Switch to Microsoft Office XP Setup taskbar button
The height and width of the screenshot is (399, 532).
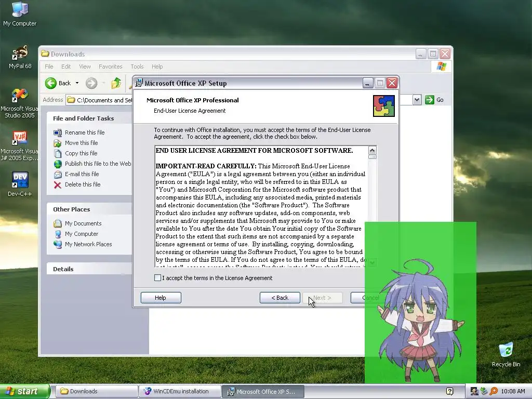pyautogui.click(x=263, y=392)
